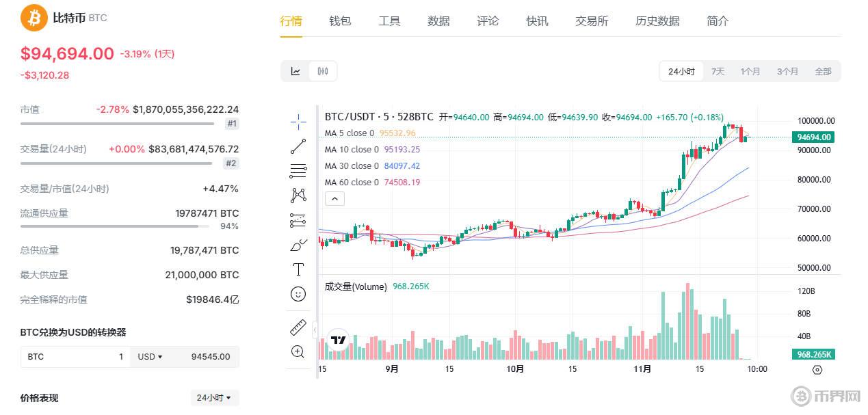Open the emoji icons tool
Image resolution: width=868 pixels, height=415 pixels.
pos(298,294)
